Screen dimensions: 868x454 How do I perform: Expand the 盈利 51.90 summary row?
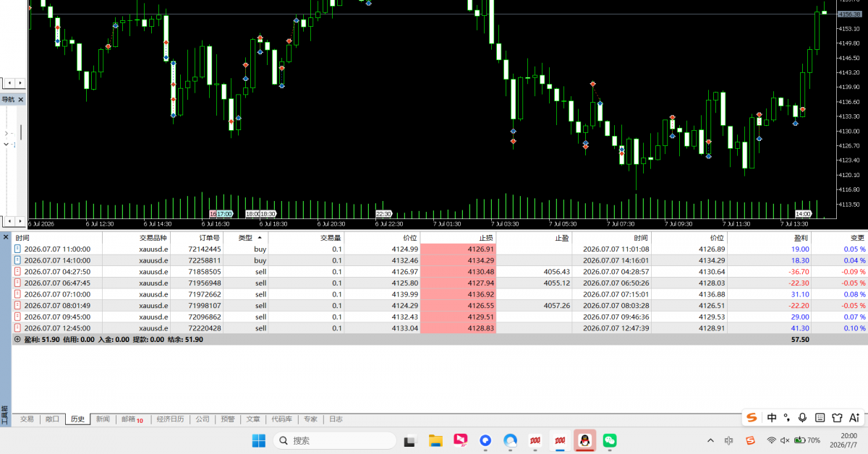click(x=17, y=339)
